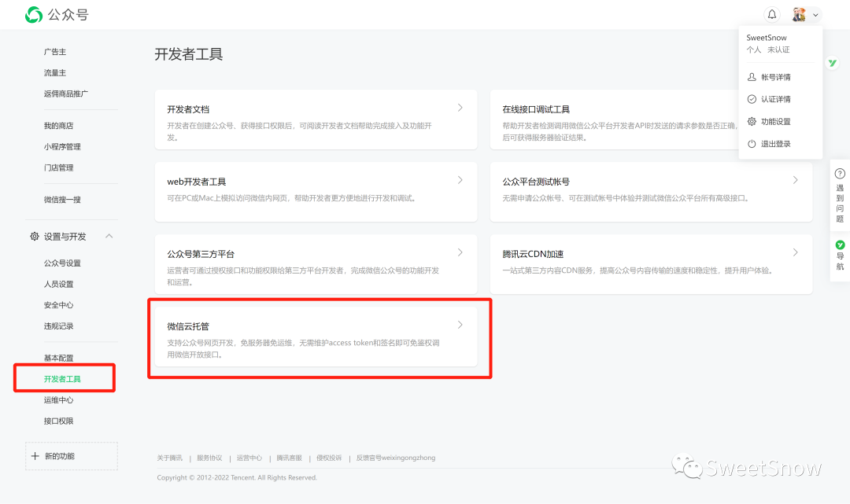
Task: Click the arrow on 微信云托管 card
Action: pos(460,325)
